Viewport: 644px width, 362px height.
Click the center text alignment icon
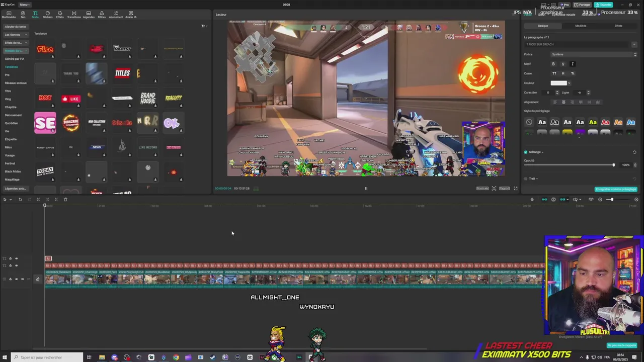[563, 102]
